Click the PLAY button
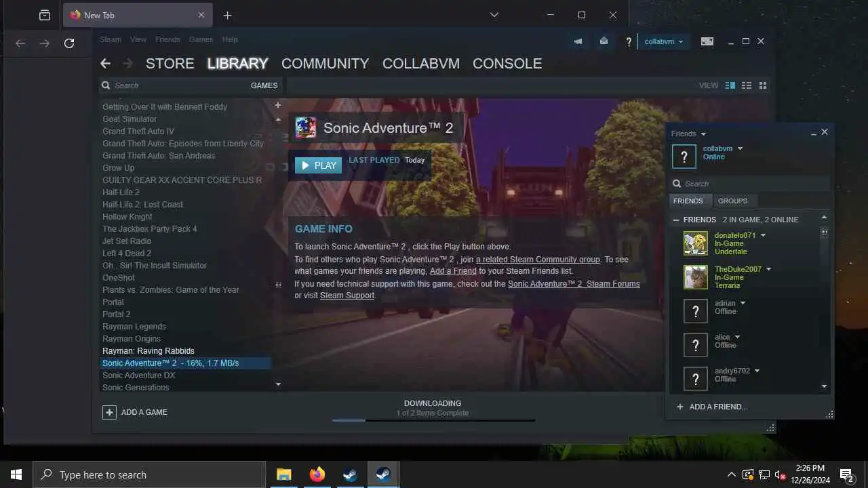Screen dimensions: 868x488 (x=318, y=165)
